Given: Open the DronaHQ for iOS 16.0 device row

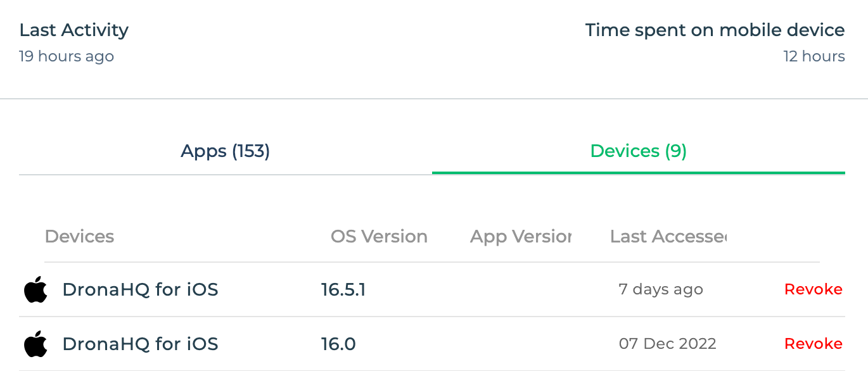Looking at the screenshot, I should pos(432,344).
